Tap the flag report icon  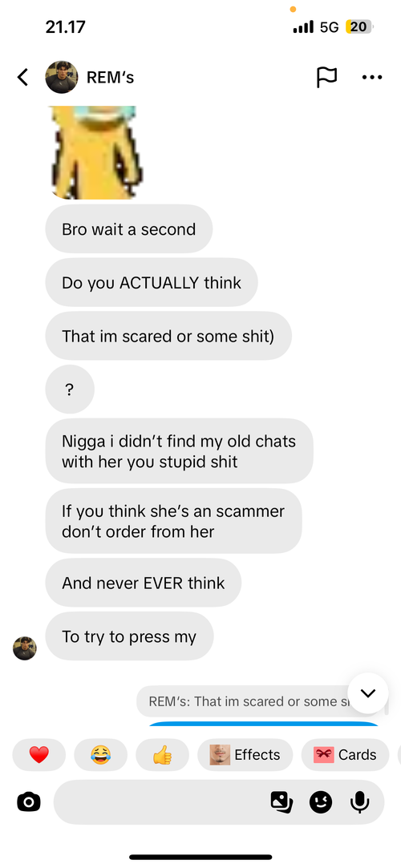point(326,77)
